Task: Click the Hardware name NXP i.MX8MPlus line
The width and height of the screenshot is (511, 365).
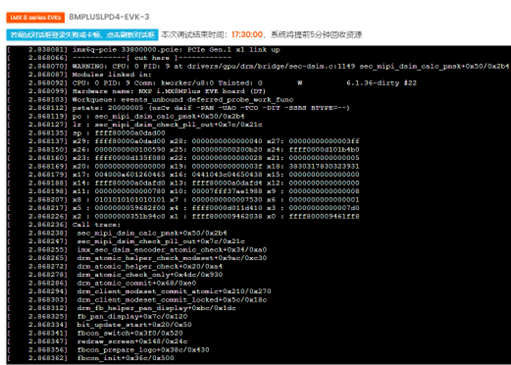Action: pyautogui.click(x=136, y=91)
